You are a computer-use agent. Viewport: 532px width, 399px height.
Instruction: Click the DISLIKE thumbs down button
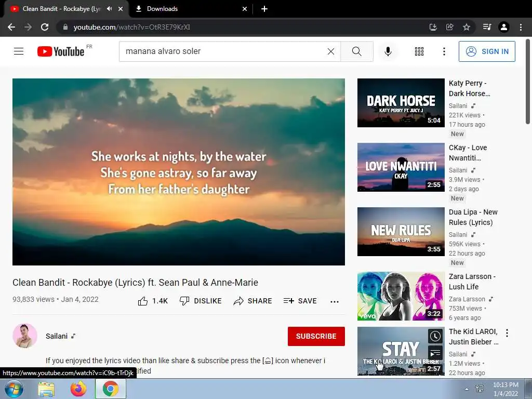201,301
